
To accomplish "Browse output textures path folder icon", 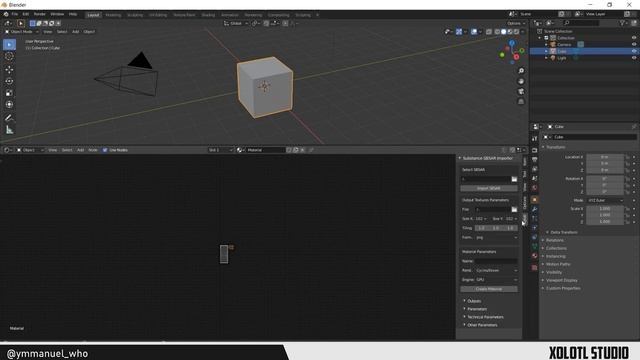I will coord(514,209).
